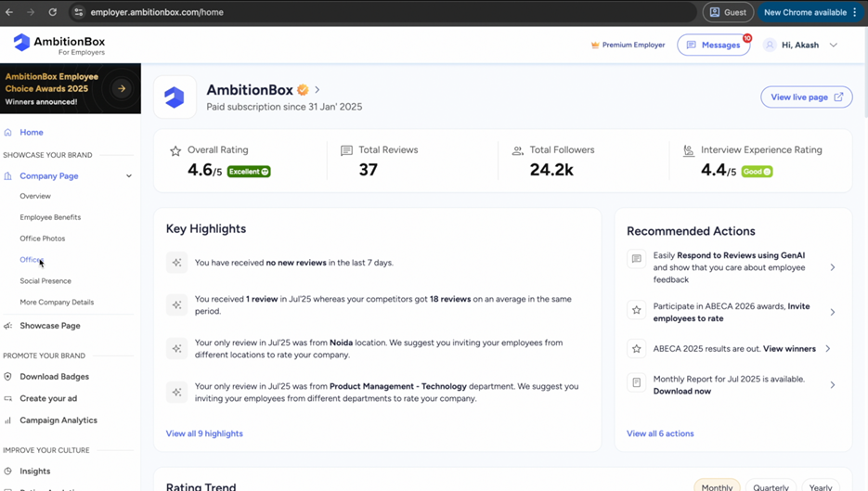Open View all 9 highlights link
This screenshot has height=491, width=868.
point(204,433)
